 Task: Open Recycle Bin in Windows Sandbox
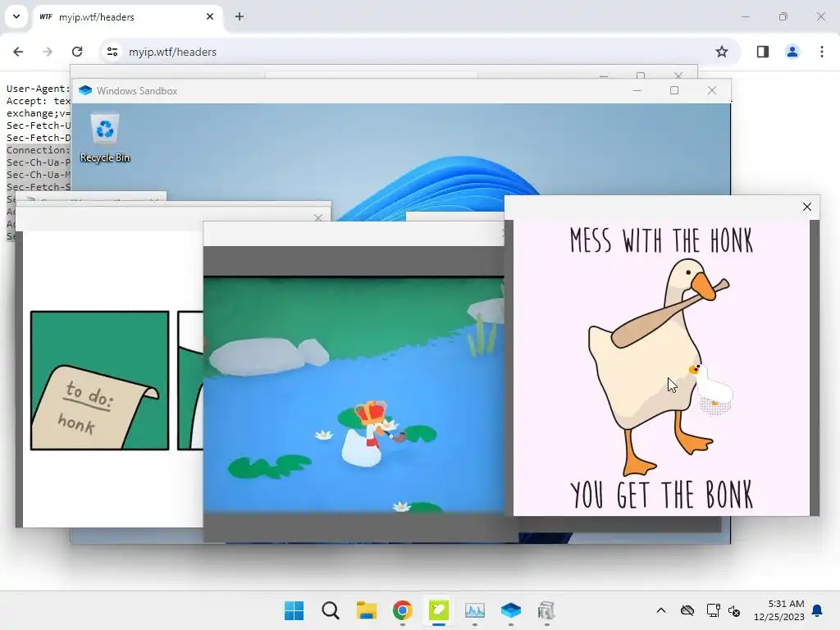[105, 138]
